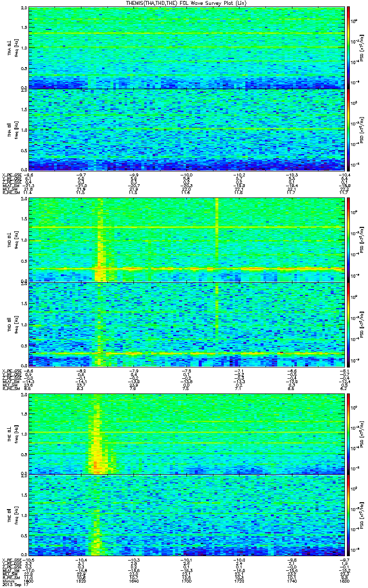Click PSD units label beside THD B-perpendicular colorbar

pos(362,240)
